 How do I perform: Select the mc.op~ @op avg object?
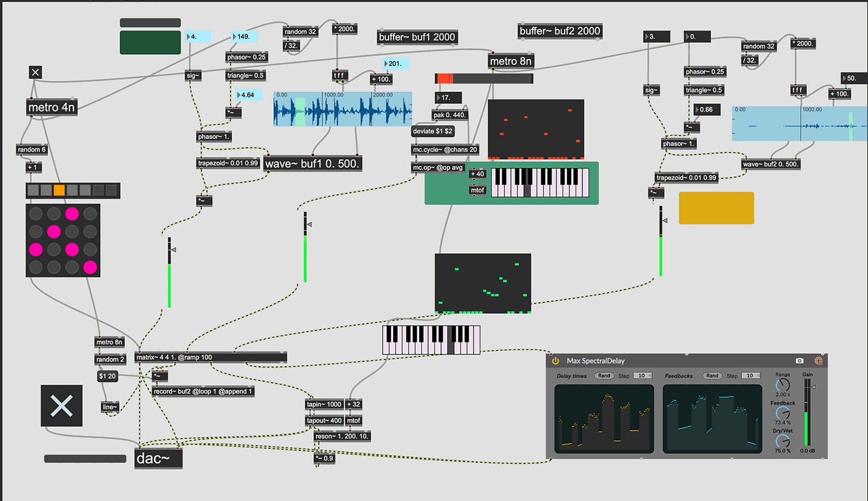438,167
